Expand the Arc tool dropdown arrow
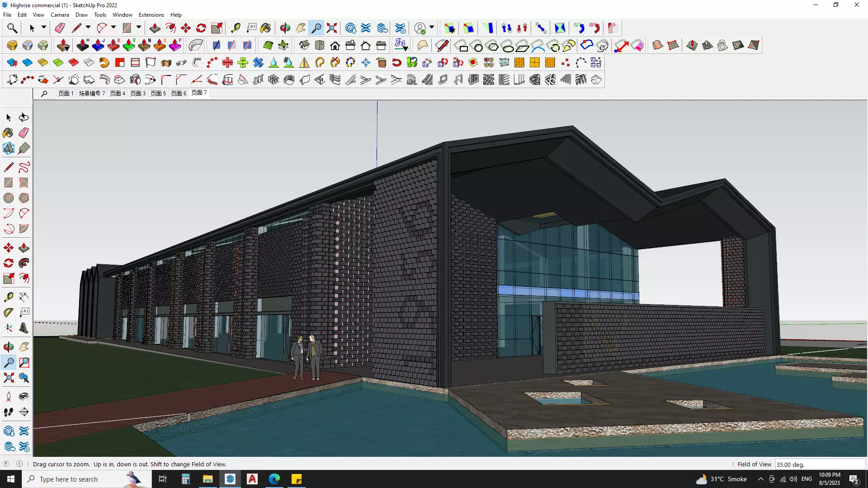868x488 pixels. click(113, 28)
